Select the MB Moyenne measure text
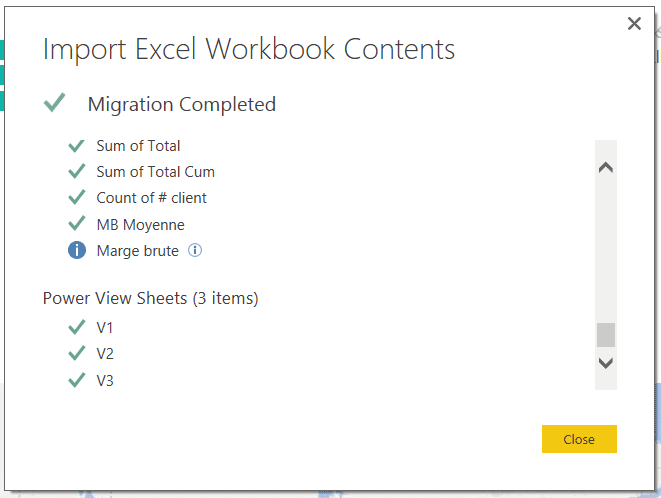 click(x=140, y=225)
